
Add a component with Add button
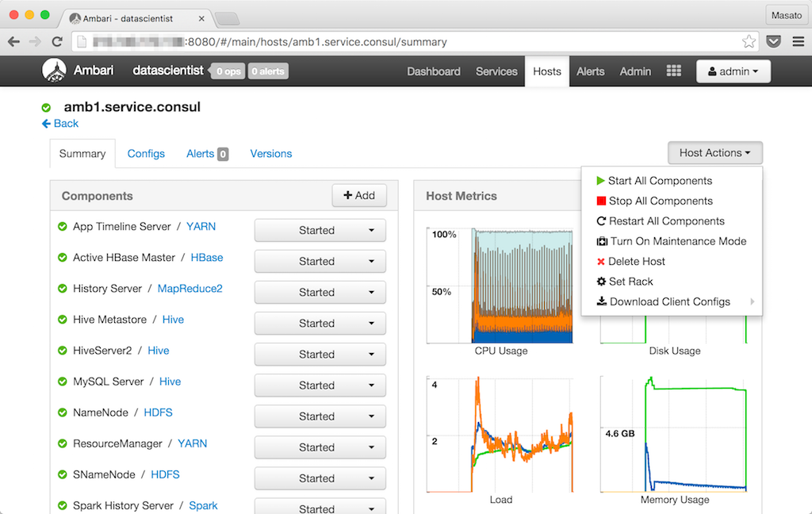coord(359,195)
